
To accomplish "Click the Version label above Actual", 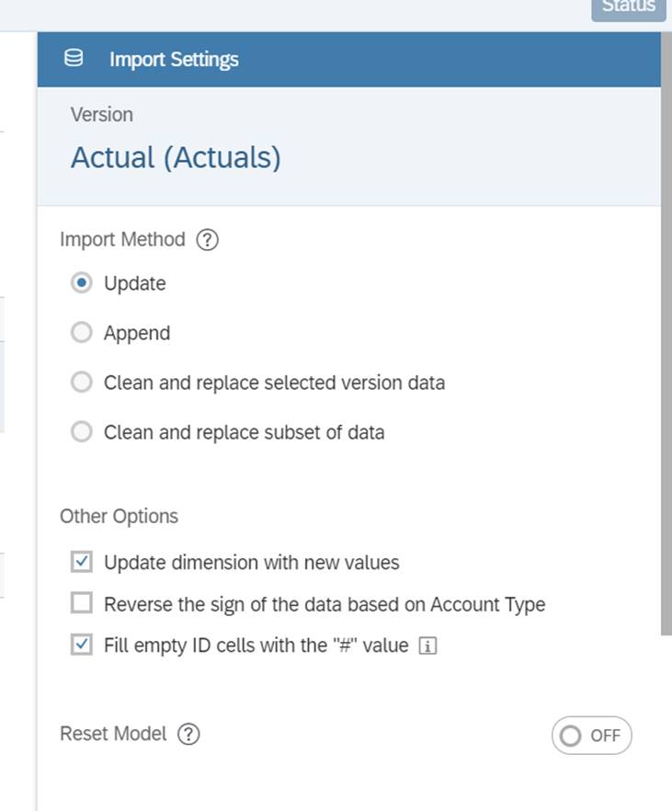I will 102,115.
